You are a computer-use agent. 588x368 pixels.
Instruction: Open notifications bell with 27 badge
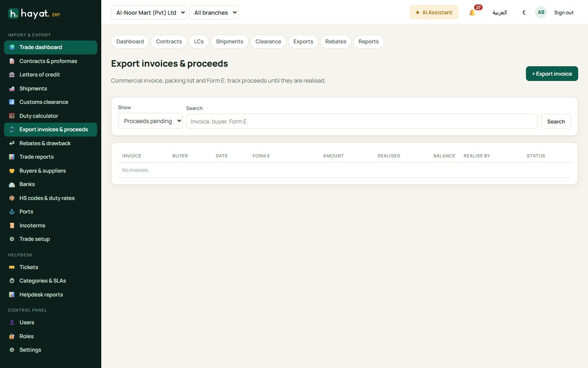pos(472,12)
